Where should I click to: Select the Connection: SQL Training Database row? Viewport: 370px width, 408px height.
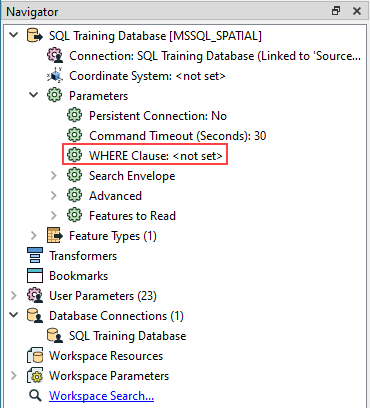[215, 56]
